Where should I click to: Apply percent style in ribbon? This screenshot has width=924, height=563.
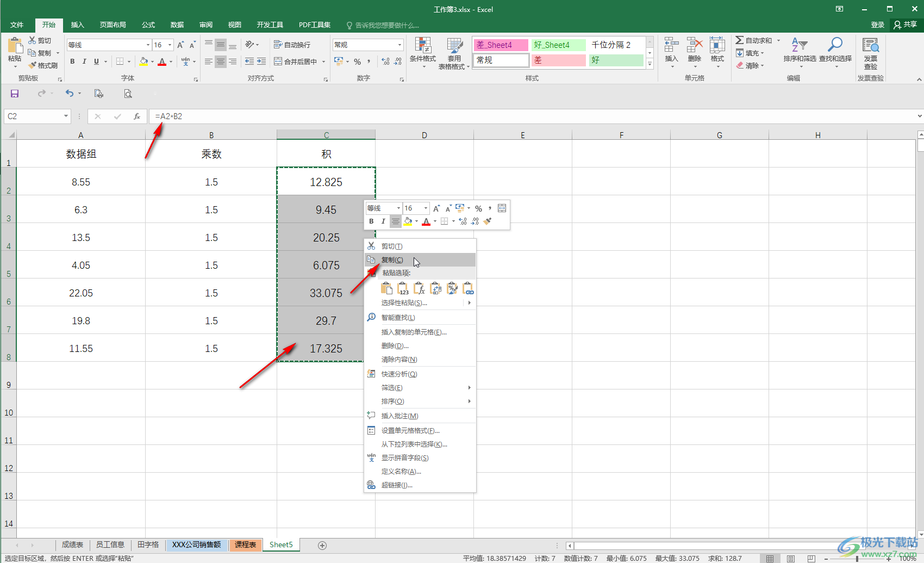357,61
